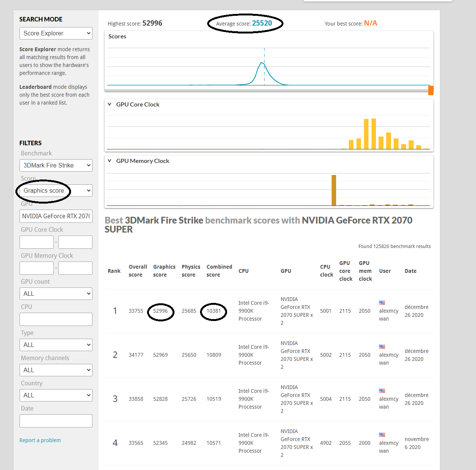Click the US flag icon in rank 3 row
This screenshot has height=470, width=476.
click(382, 391)
